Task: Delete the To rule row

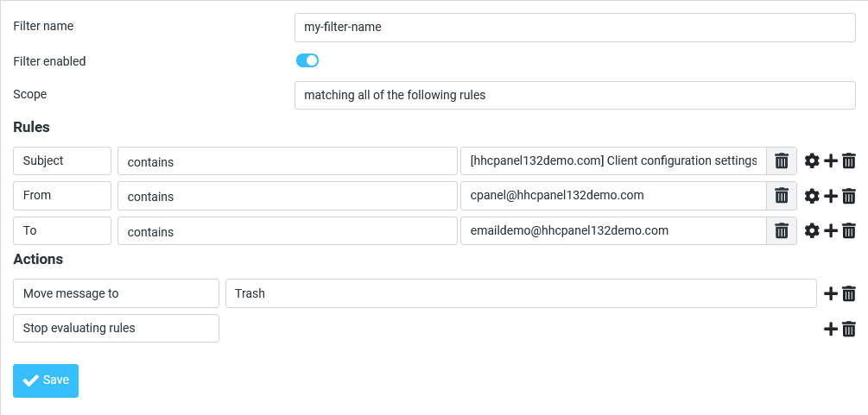Action: 849,230
